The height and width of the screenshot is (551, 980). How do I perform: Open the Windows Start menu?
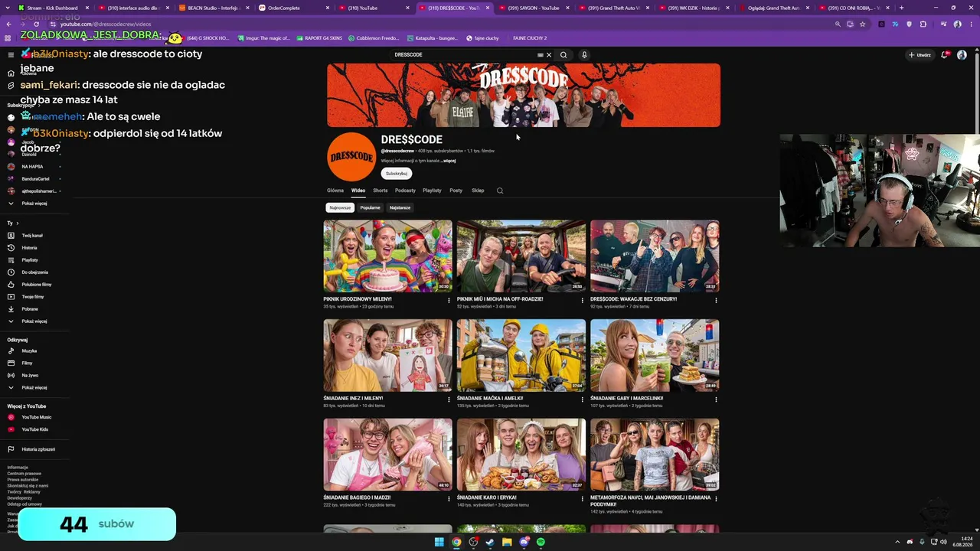[439, 542]
